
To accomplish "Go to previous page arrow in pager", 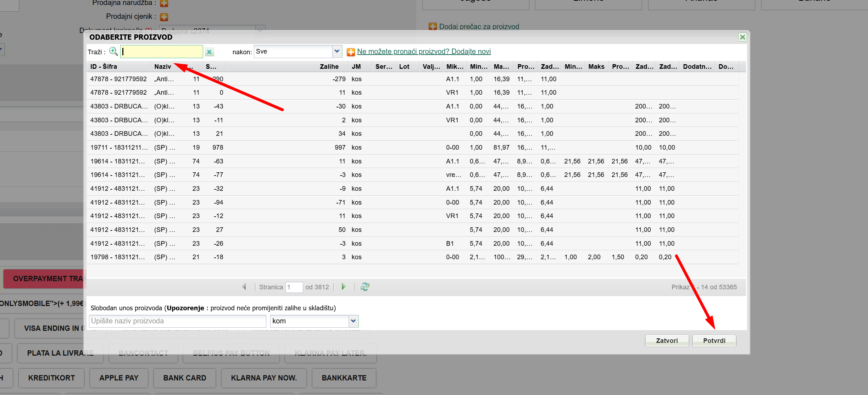I will point(244,287).
